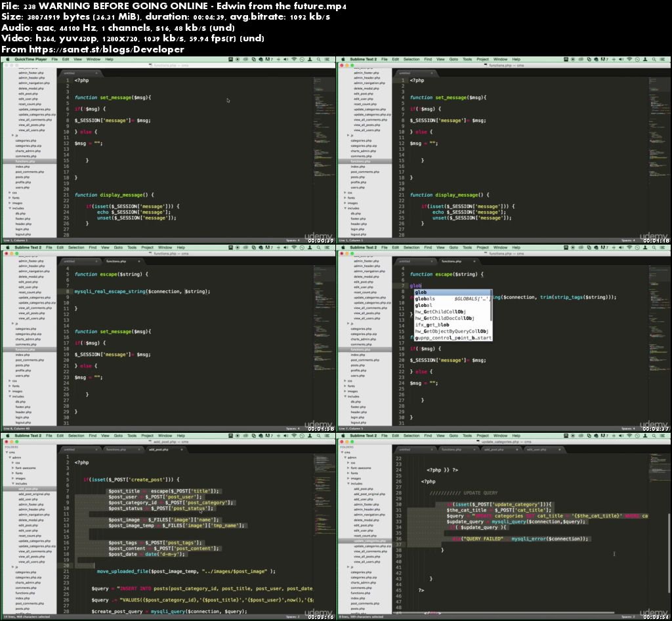Collapse the includes folder in the update_categories.php frame
Viewport: 672px width, 621px height.
click(x=348, y=483)
